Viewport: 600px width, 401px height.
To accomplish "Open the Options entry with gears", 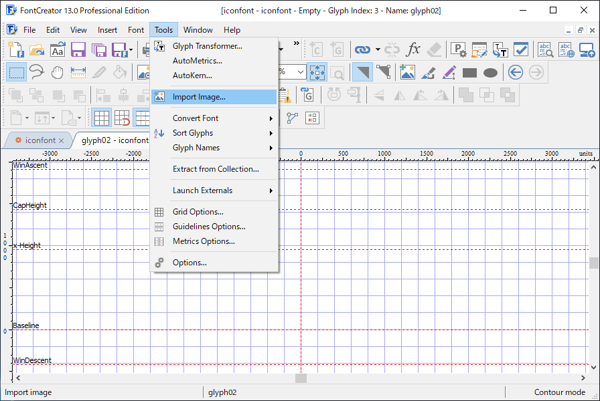I will click(x=214, y=263).
